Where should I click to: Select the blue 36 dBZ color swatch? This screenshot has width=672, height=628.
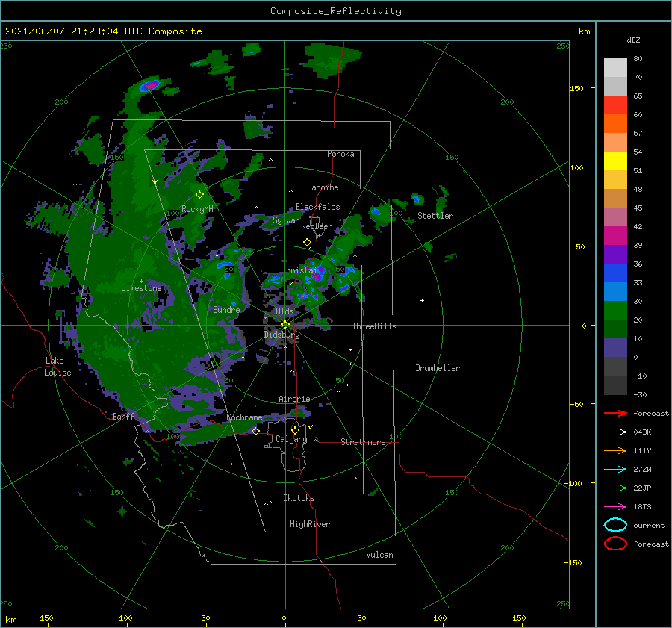coord(615,273)
